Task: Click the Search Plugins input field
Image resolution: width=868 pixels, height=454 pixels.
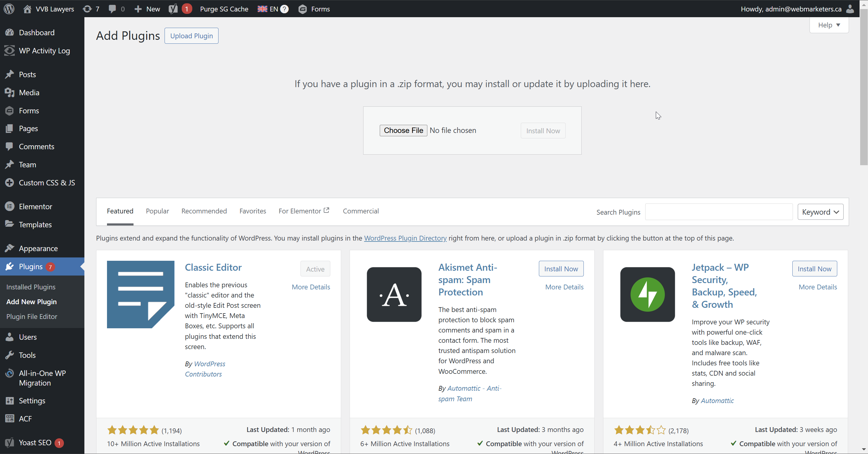Action: click(x=719, y=212)
